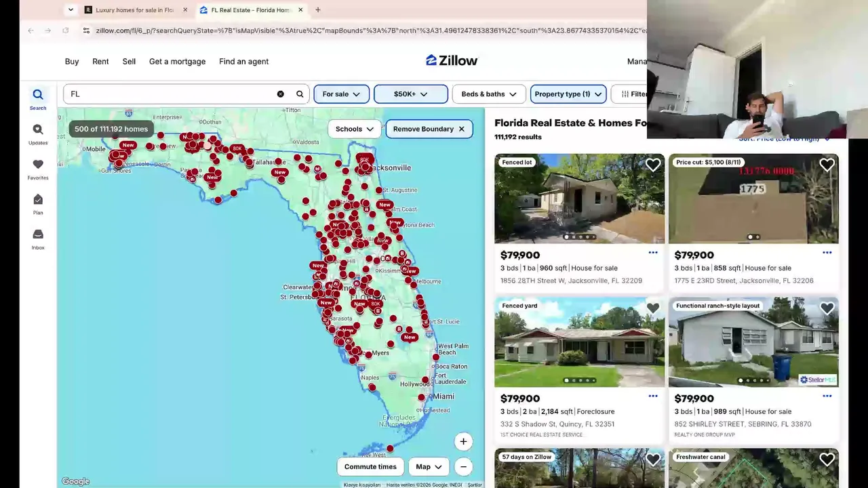868x488 pixels.
Task: Open a new browser tab
Action: [x=317, y=10]
